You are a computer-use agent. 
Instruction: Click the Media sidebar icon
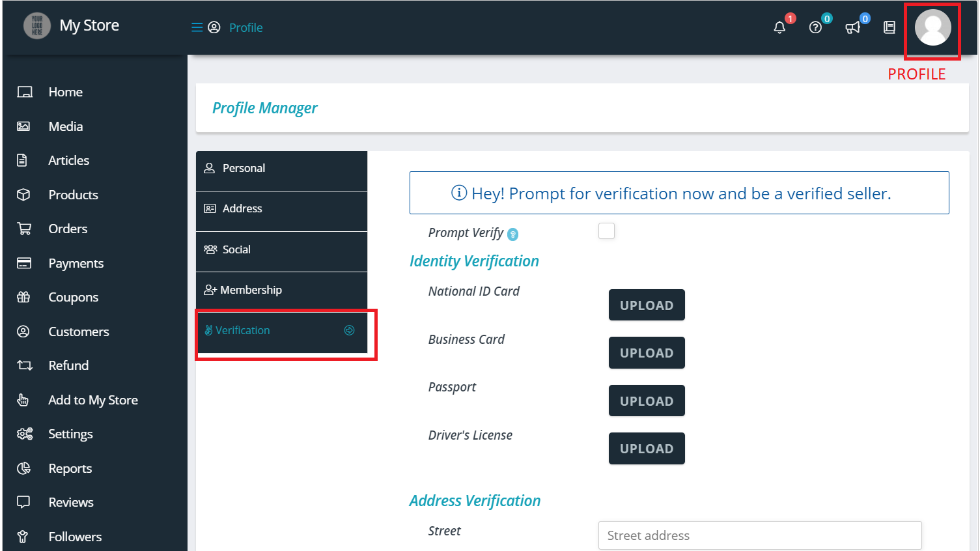[x=23, y=126]
